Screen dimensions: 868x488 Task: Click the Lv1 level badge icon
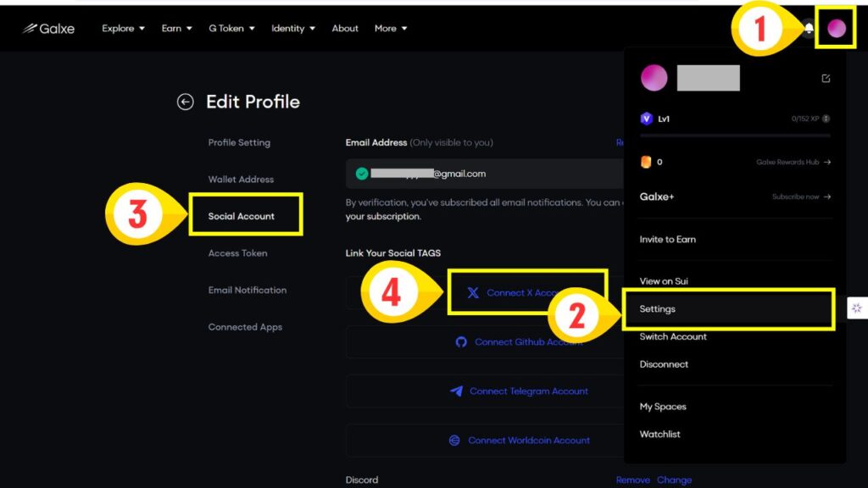click(x=646, y=119)
